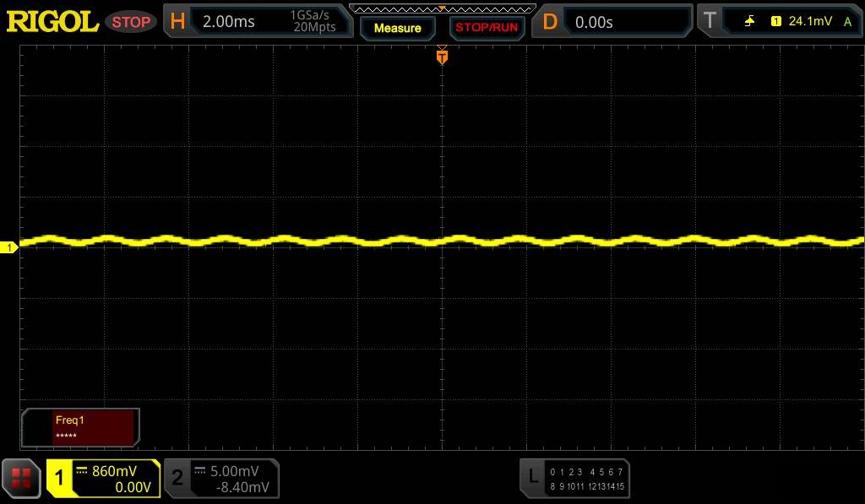Screen dimensions: 865x504
Task: Open trigger T settings
Action: [x=710, y=21]
